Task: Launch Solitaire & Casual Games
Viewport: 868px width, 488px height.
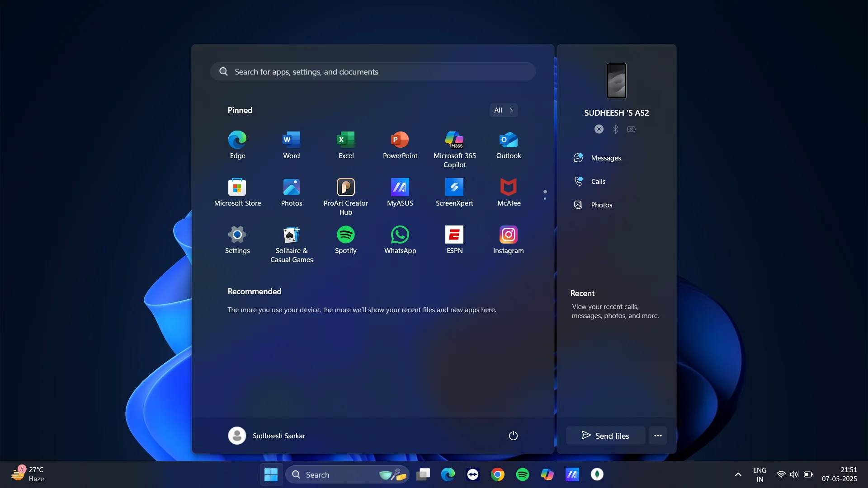Action: pyautogui.click(x=292, y=245)
